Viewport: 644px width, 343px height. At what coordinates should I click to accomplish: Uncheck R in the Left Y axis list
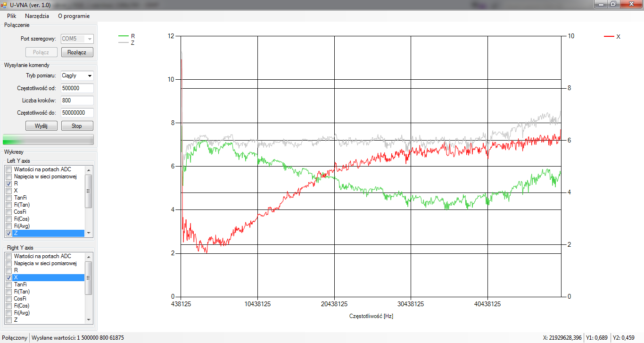[8, 184]
